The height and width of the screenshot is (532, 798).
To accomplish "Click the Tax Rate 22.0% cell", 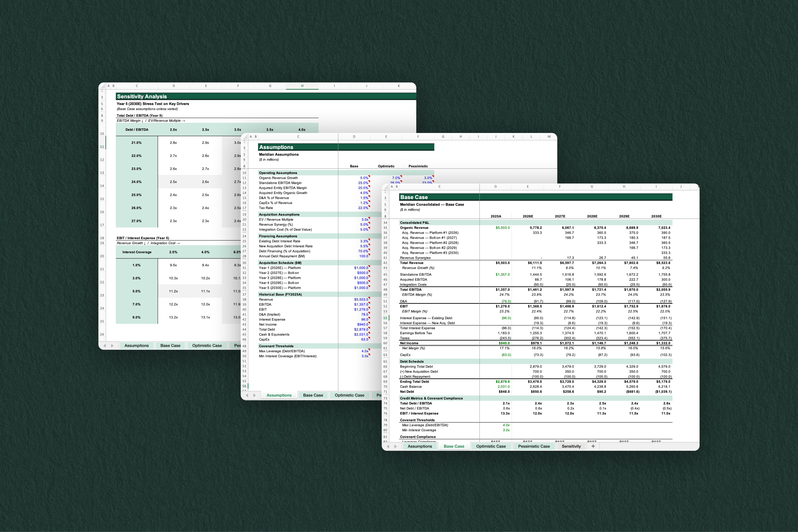I will (363, 208).
